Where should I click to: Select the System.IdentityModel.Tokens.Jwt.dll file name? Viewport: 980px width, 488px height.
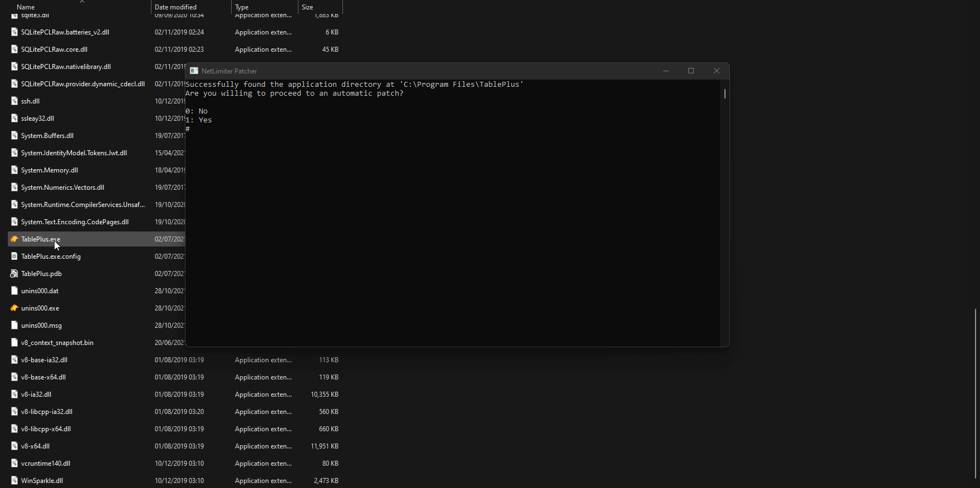click(x=74, y=153)
